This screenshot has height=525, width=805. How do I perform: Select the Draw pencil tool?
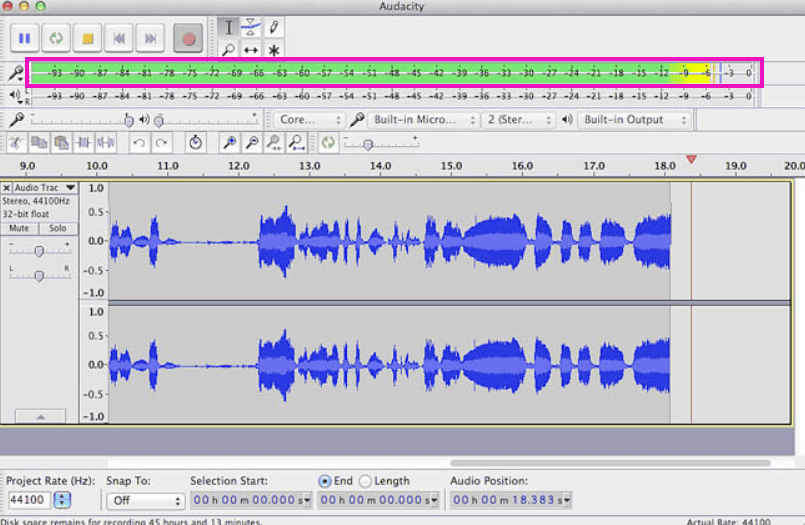tap(273, 27)
